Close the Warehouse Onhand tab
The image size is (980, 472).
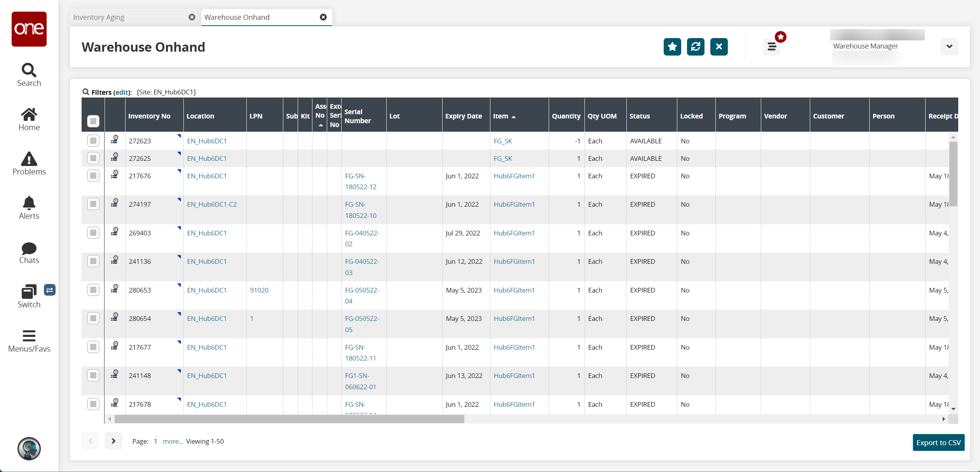[x=323, y=17]
